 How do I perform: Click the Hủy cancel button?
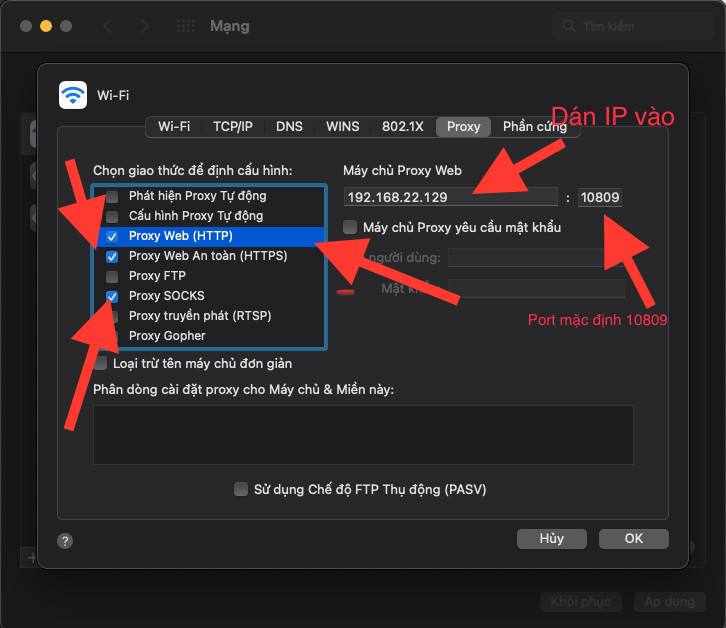(x=551, y=539)
